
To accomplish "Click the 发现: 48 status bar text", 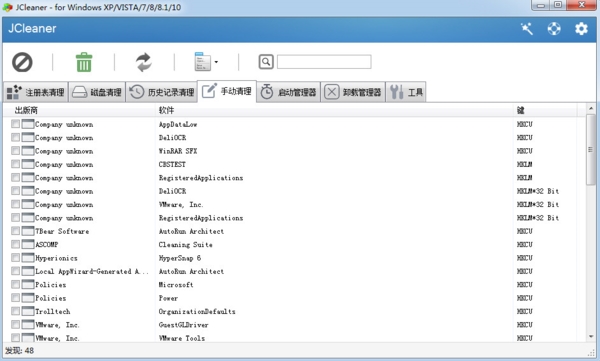I will [x=19, y=350].
